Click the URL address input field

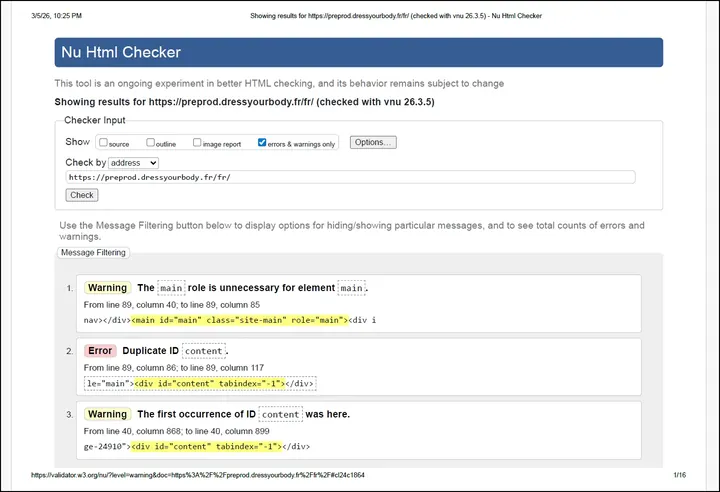(x=350, y=177)
